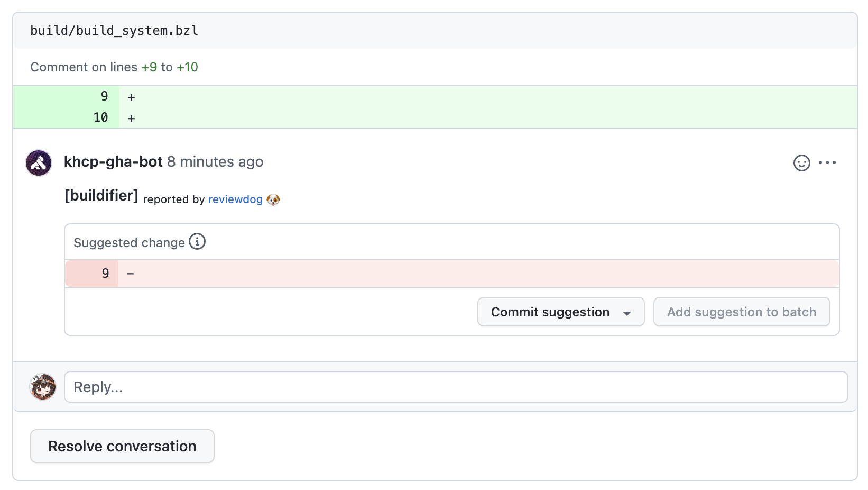Resolve the conversation
This screenshot has width=868, height=490.
122,446
